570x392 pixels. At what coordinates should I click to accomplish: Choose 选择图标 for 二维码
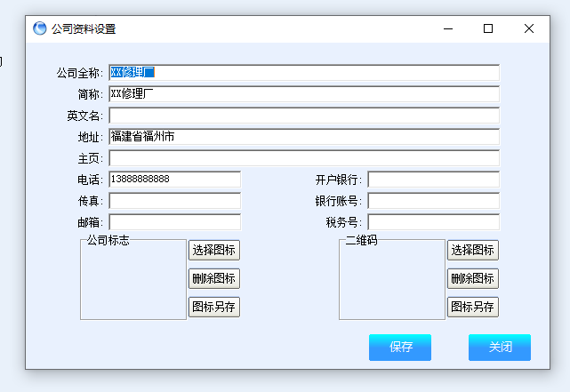(473, 250)
